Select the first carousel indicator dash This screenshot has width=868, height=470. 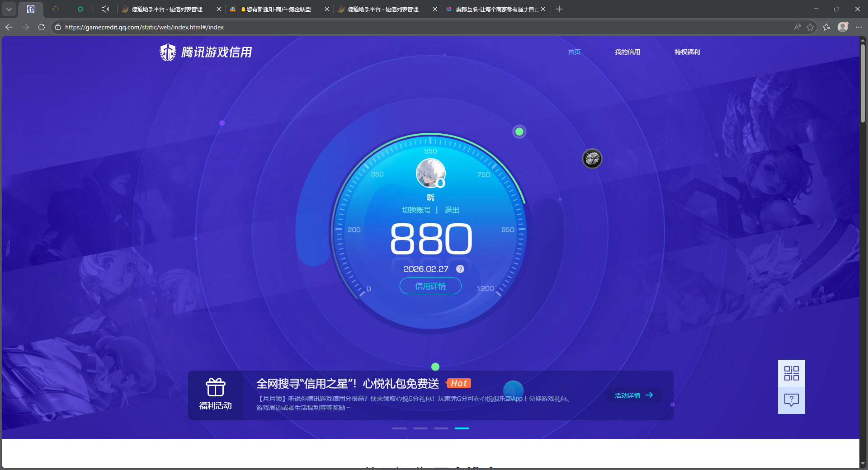[400, 428]
